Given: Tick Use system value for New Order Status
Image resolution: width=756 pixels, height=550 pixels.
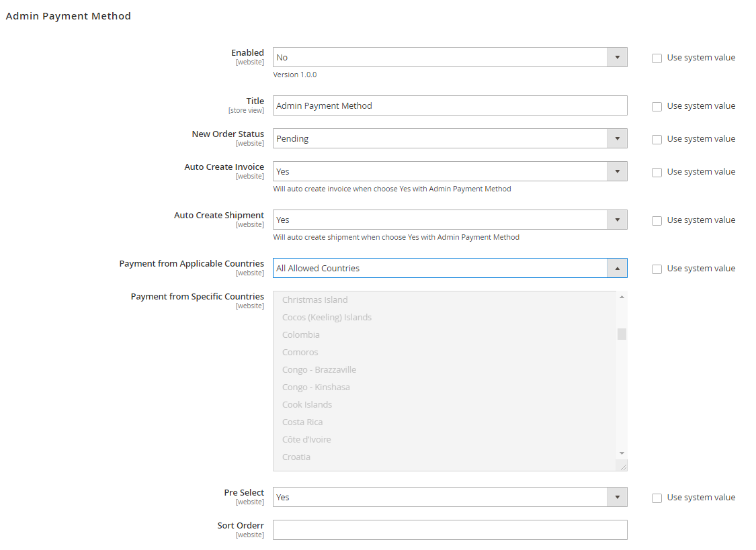Looking at the screenshot, I should point(657,140).
